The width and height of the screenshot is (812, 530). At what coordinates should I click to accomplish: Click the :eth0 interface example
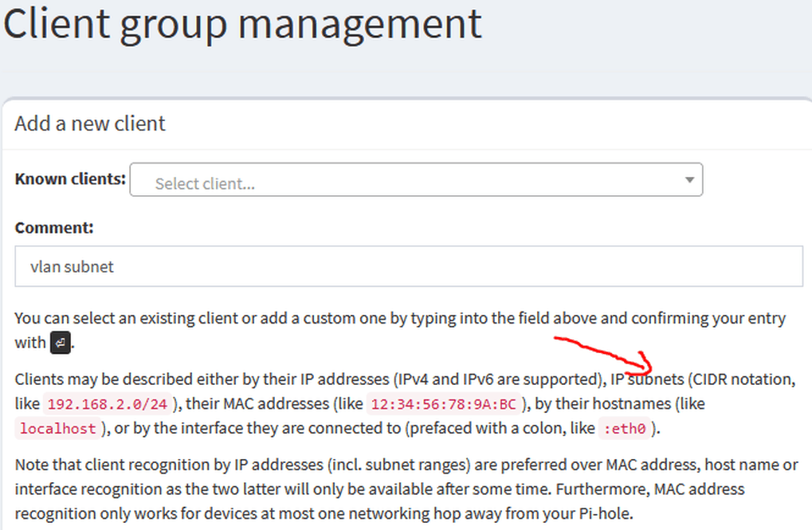coord(625,429)
